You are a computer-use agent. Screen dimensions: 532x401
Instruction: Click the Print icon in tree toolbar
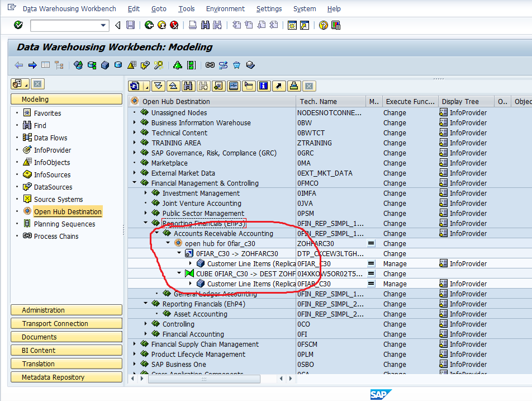coord(294,86)
